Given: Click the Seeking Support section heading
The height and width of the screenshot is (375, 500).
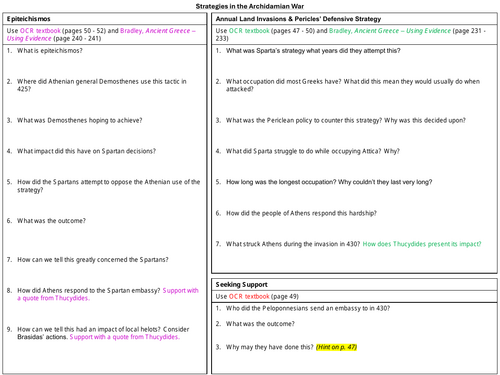Looking at the screenshot, I should coord(241,284).
